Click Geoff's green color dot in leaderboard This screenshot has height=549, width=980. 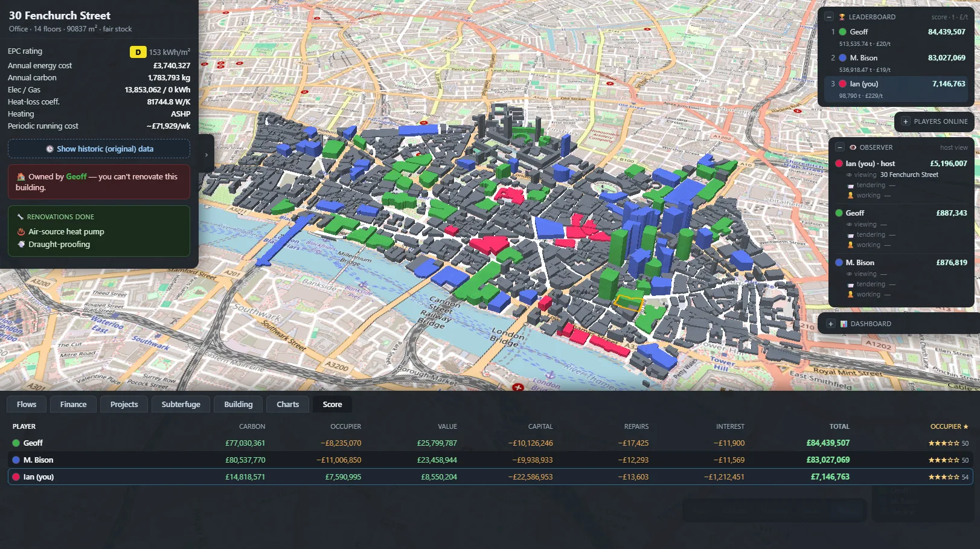pos(842,32)
